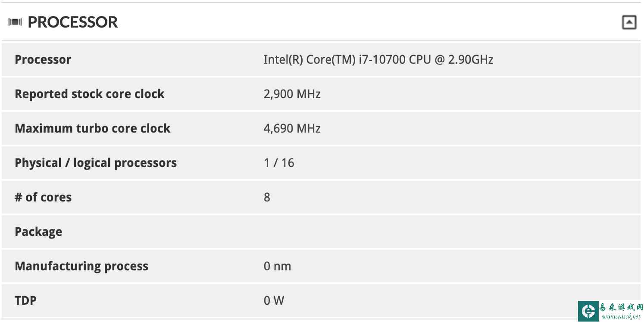Select the Reported stock core clock label
Viewport: 644px width, 322px height.
point(90,94)
